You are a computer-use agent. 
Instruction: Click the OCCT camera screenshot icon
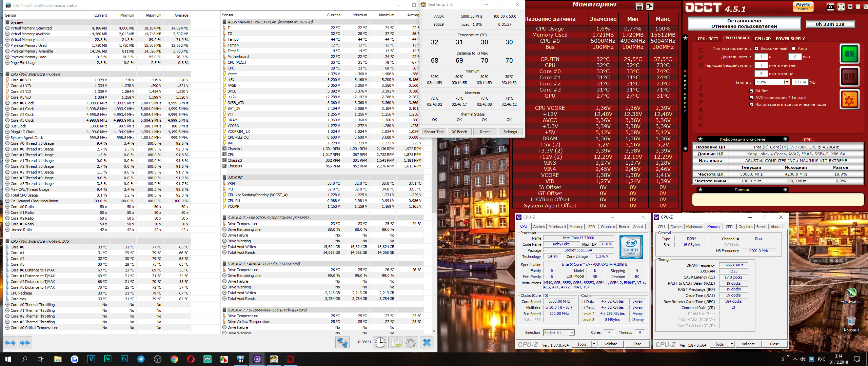pos(830,7)
